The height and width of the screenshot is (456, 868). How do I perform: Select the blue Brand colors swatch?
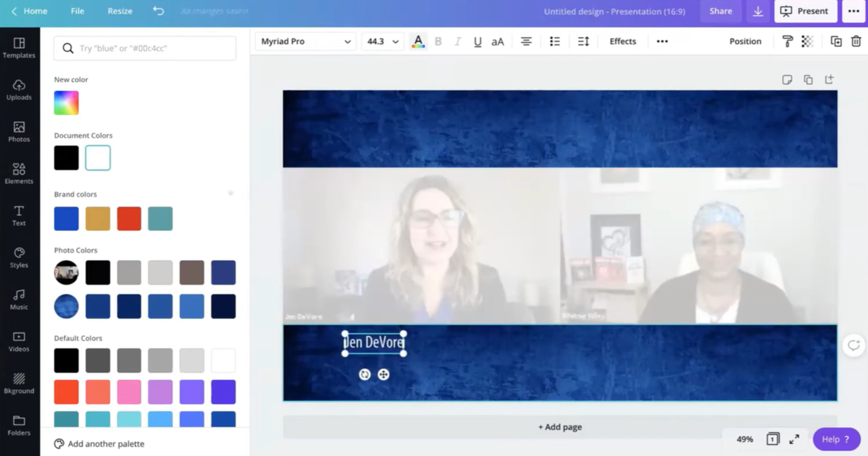[x=66, y=219]
